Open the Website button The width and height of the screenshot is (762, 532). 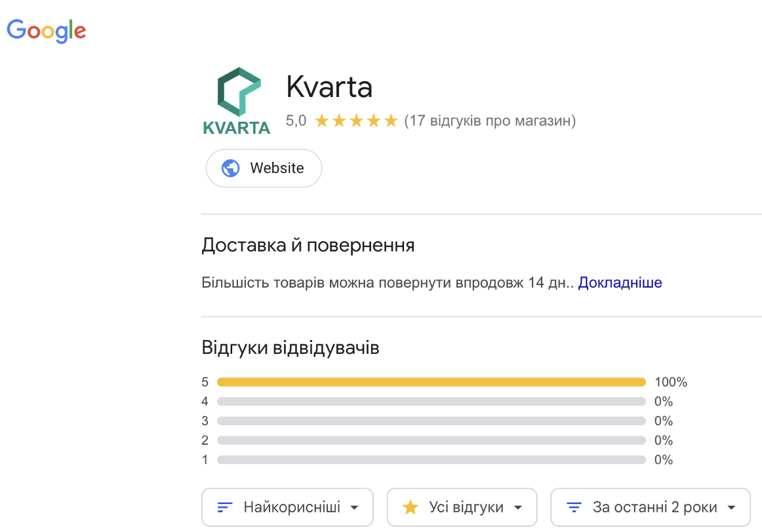pyautogui.click(x=264, y=168)
